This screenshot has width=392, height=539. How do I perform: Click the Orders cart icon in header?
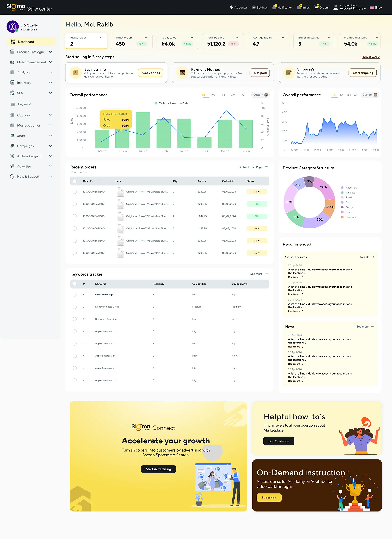316,7
